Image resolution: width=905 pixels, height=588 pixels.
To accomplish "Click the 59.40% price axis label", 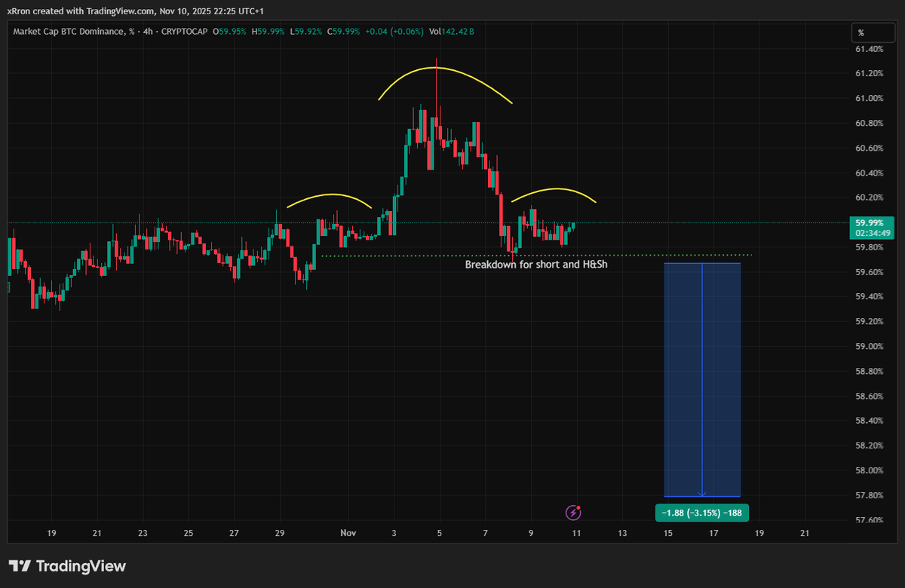I will coord(869,297).
